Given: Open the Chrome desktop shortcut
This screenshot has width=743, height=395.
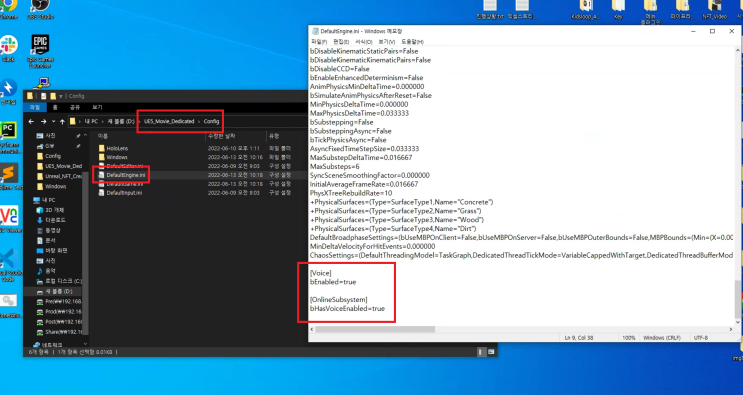Looking at the screenshot, I should point(8,9).
